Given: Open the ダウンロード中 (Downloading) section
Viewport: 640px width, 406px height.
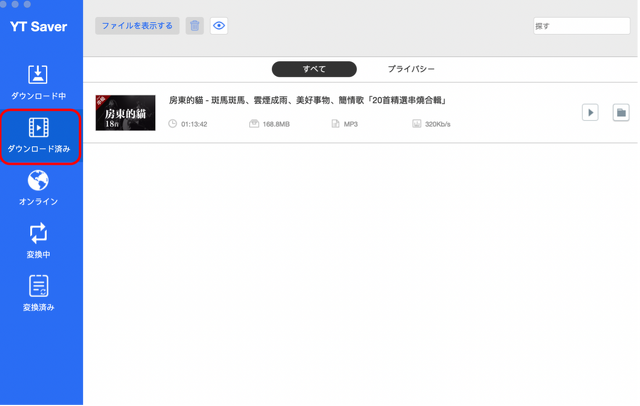Looking at the screenshot, I should click(x=38, y=82).
